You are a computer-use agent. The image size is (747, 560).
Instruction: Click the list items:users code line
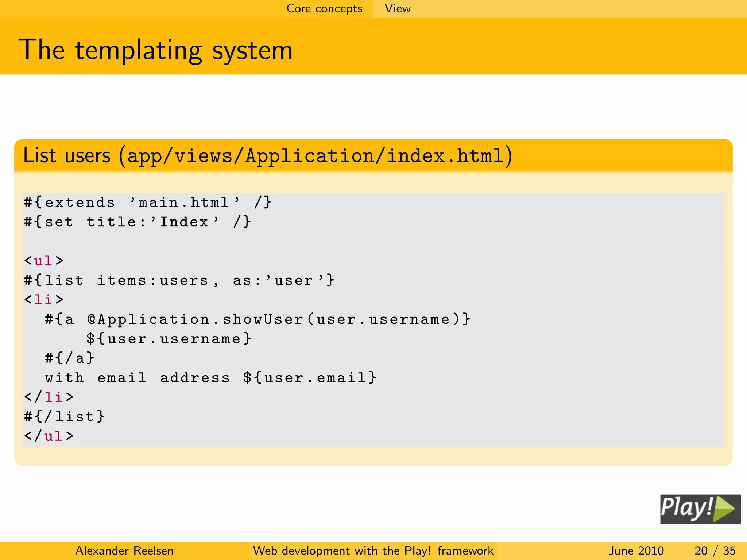click(x=179, y=280)
